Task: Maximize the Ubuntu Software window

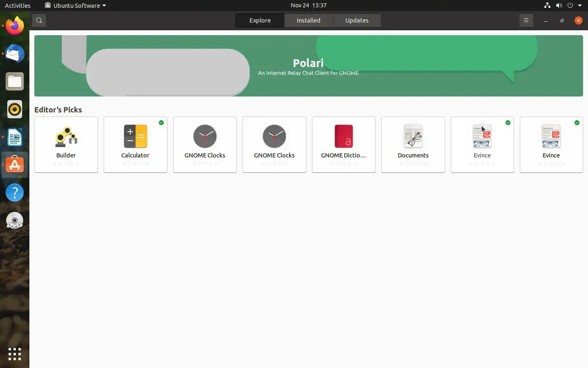Action: [x=562, y=20]
